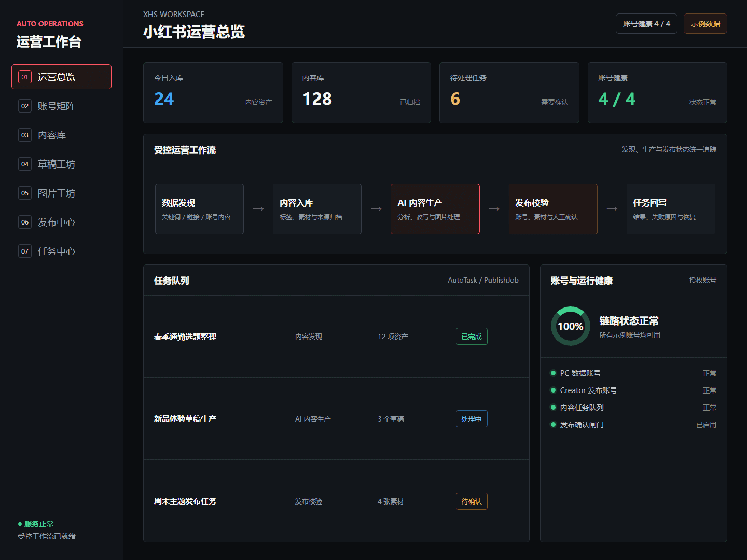This screenshot has width=747, height=560.
Task: Click the 示例数据 button
Action: click(x=706, y=24)
